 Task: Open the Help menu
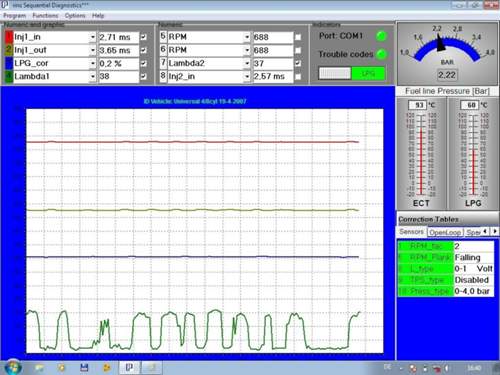click(98, 16)
